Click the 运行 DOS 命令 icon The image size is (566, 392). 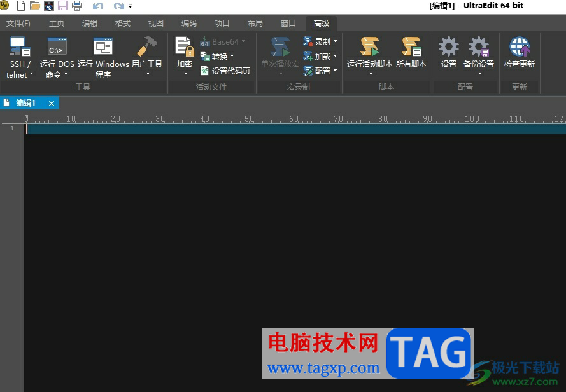[x=57, y=46]
